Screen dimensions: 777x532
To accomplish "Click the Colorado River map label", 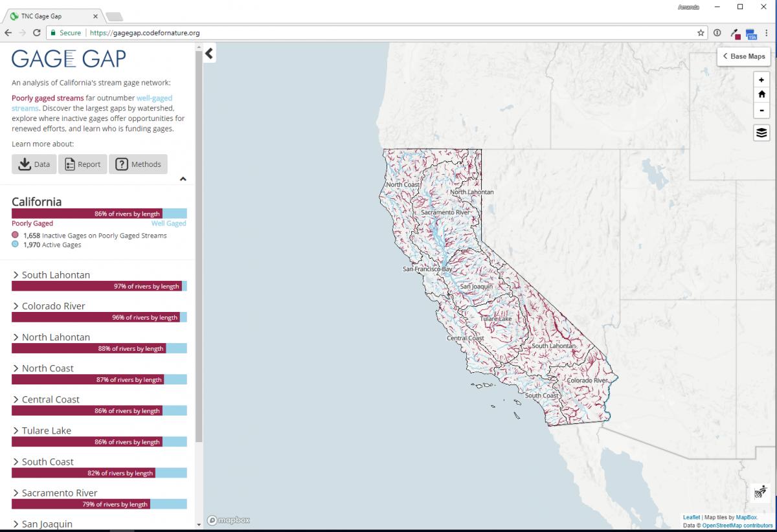I will click(x=587, y=381).
